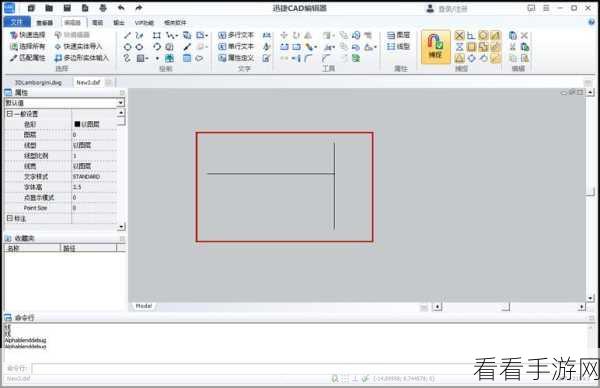Toggle the intersection snap icon with X
The width and height of the screenshot is (600, 388).
click(x=460, y=36)
